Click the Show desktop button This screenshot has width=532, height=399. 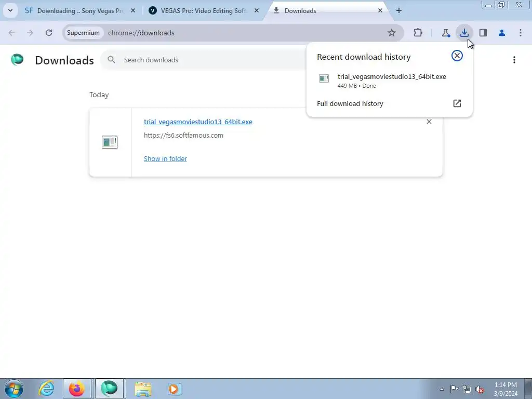528,389
